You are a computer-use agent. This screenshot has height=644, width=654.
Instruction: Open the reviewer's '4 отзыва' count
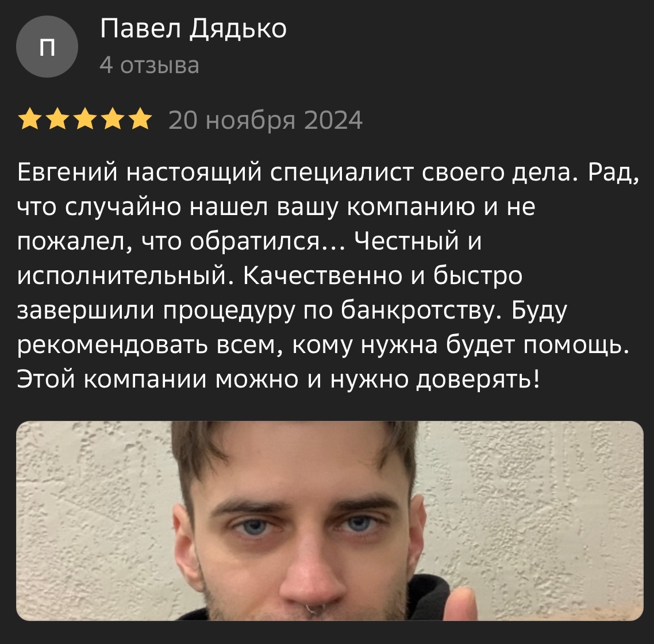[149, 66]
